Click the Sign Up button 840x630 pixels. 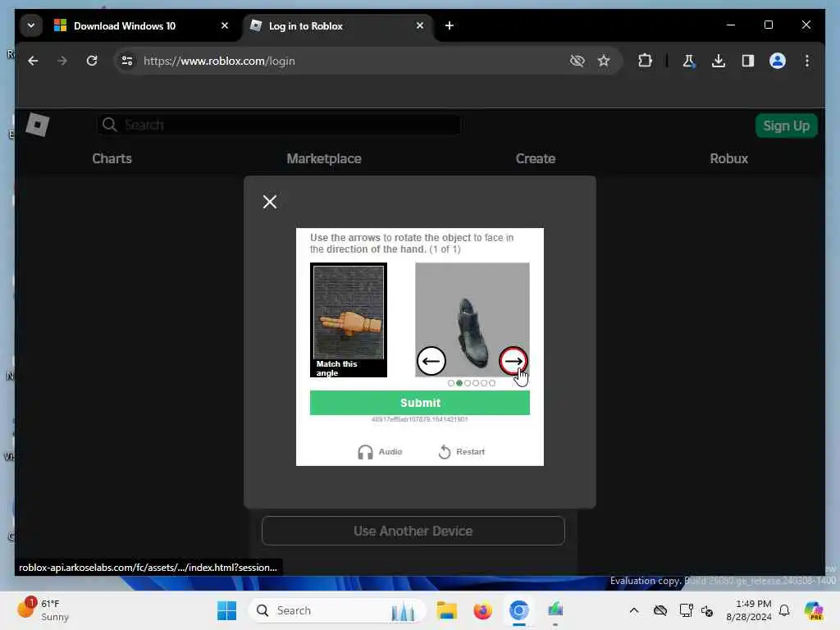(787, 126)
